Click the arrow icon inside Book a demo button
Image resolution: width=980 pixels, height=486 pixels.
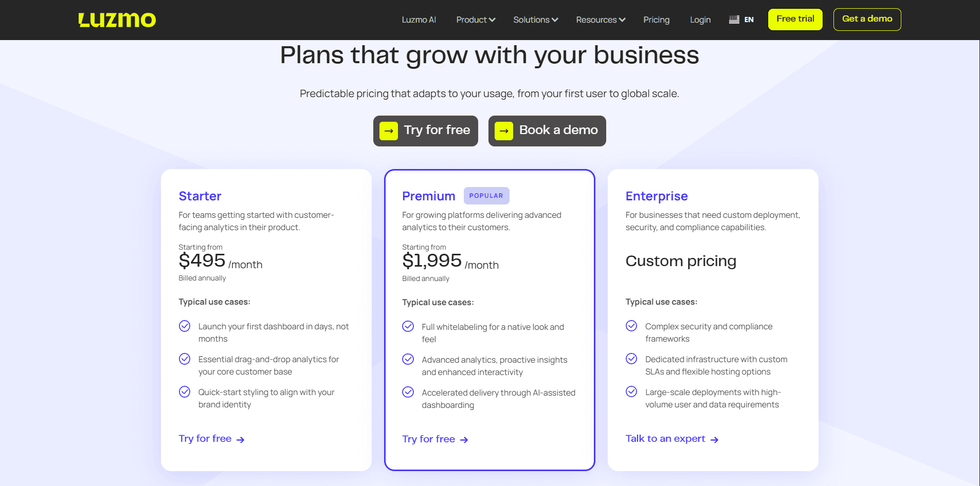pos(503,131)
